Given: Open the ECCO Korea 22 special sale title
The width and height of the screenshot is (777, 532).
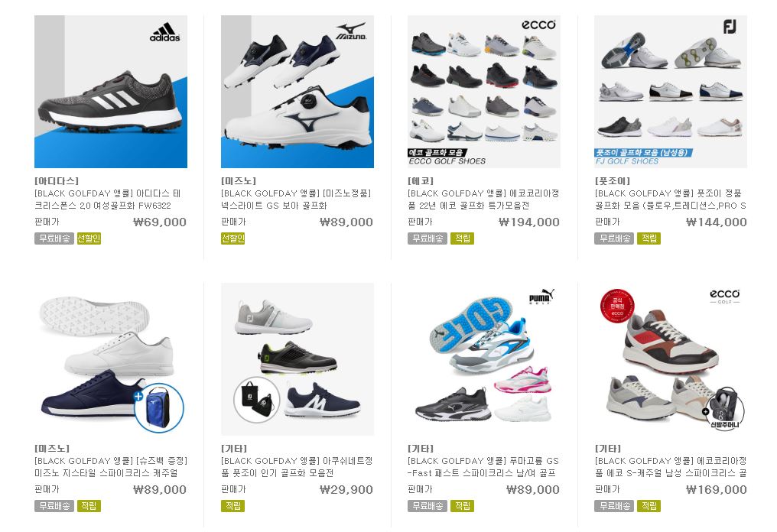Looking at the screenshot, I should tap(483, 199).
